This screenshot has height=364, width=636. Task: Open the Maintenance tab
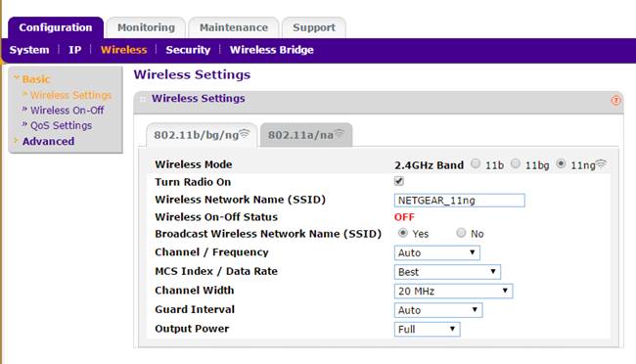234,27
